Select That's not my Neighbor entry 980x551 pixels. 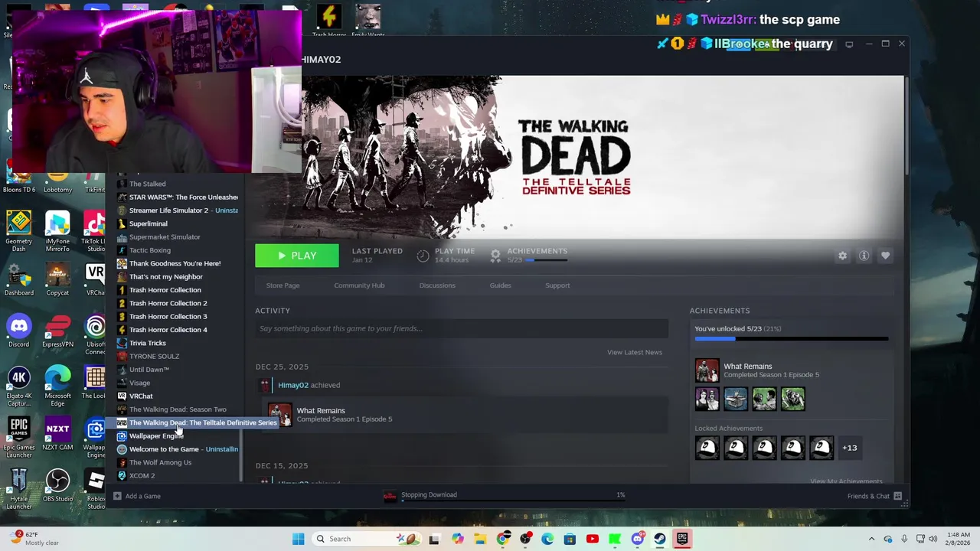(x=165, y=276)
